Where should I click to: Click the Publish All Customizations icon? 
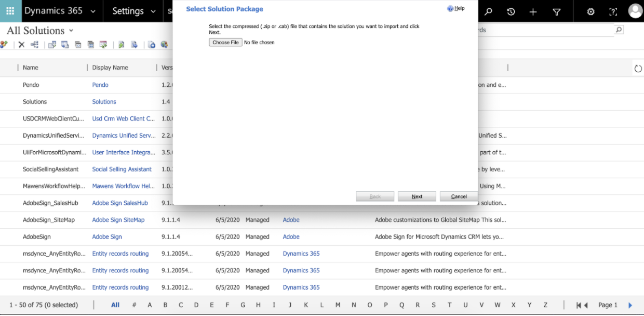[x=152, y=45]
